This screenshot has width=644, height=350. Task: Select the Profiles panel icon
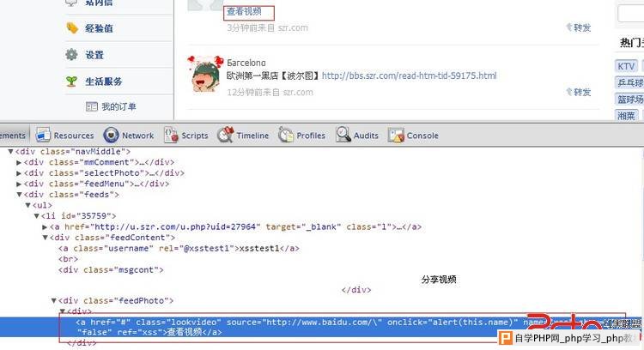tap(286, 135)
